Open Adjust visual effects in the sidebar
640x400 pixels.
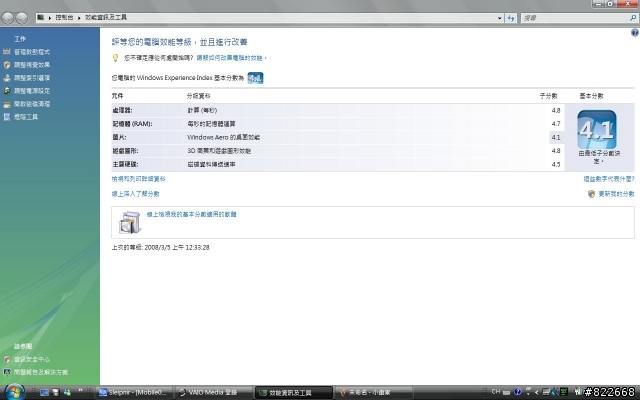(x=32, y=65)
